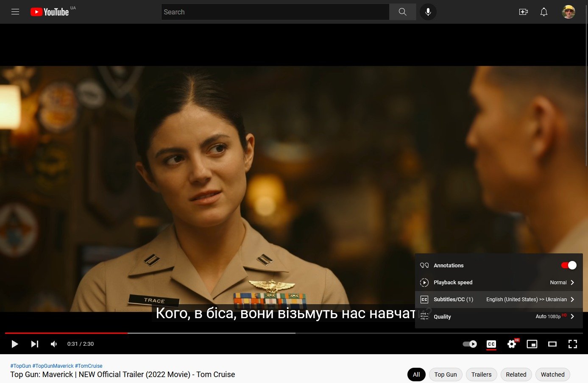Open Playback speed submenu
Viewport: 588px width, 383px height.
point(499,283)
